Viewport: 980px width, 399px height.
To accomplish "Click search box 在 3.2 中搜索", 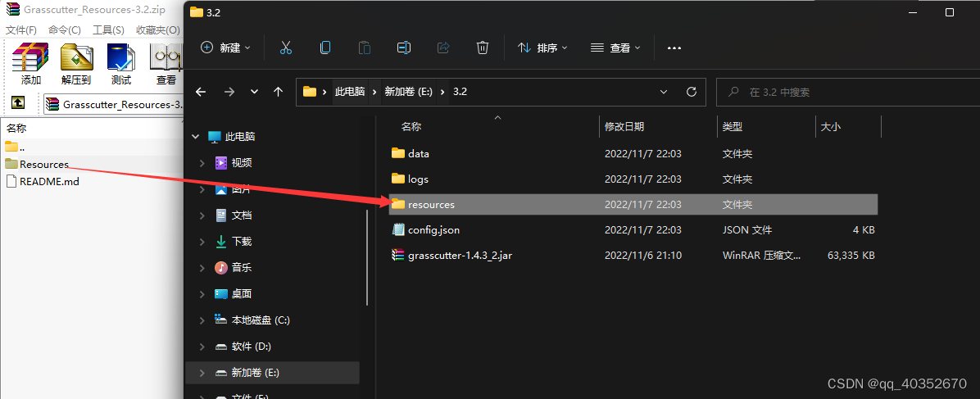I will 847,92.
